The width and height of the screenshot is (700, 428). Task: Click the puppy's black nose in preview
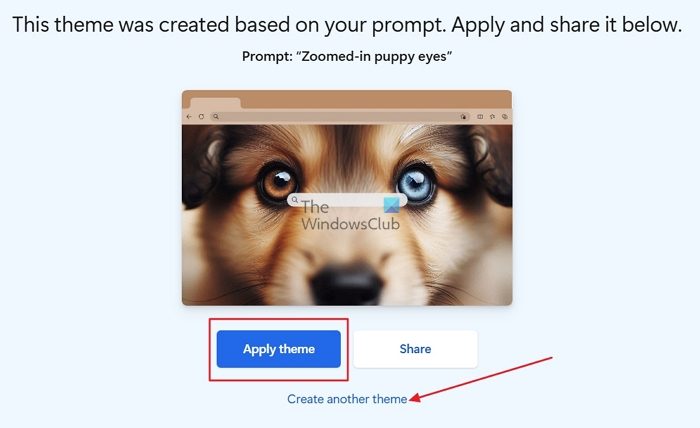[346, 284]
